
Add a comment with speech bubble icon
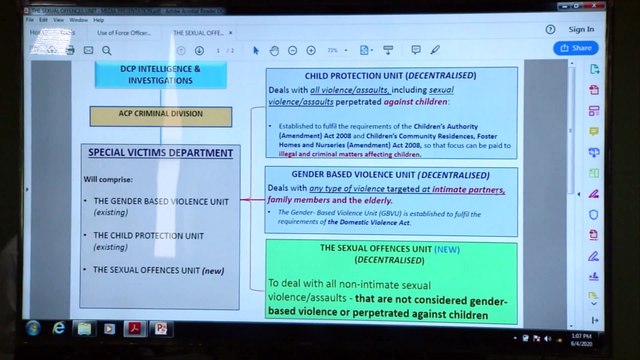[x=416, y=50]
